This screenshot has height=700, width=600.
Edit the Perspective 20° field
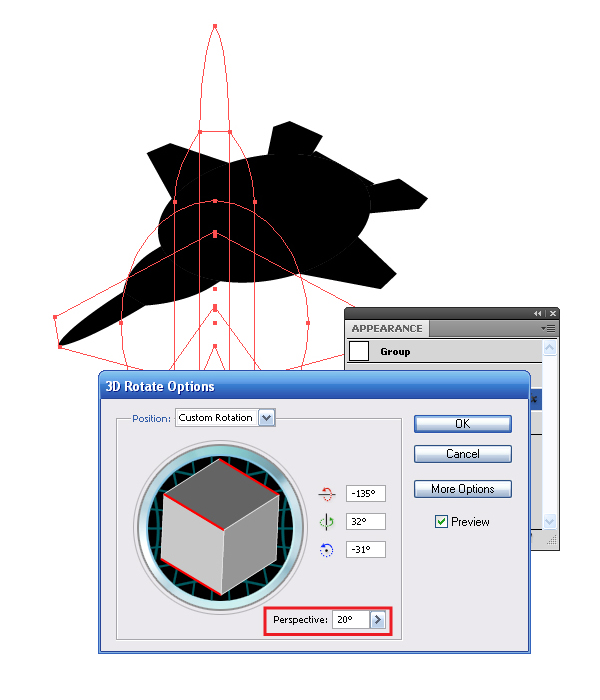coord(350,620)
